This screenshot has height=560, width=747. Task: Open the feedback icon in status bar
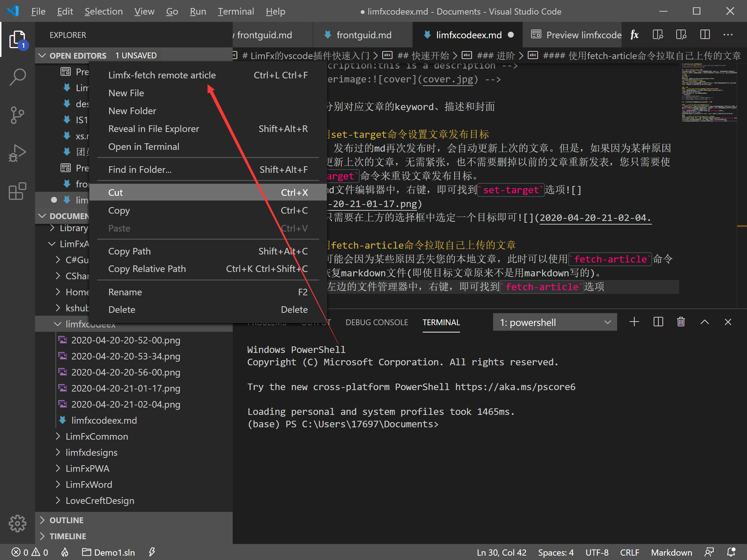709,552
